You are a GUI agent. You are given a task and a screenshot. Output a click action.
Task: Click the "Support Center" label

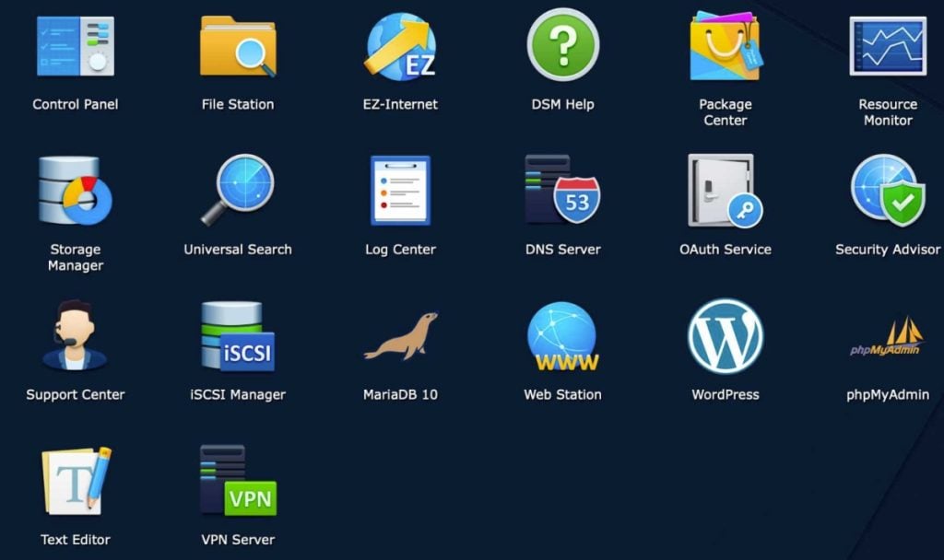coord(76,394)
